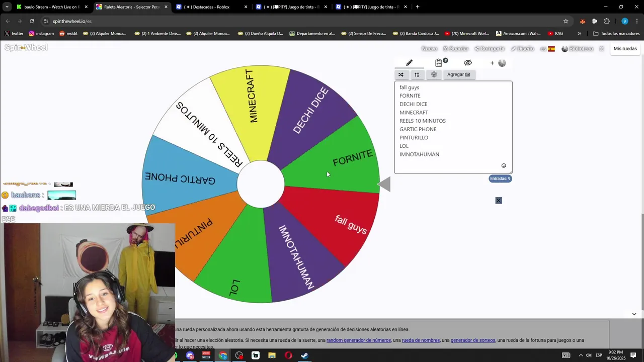Open the Chrome profile avatar
The width and height of the screenshot is (644, 362).
tap(625, 21)
